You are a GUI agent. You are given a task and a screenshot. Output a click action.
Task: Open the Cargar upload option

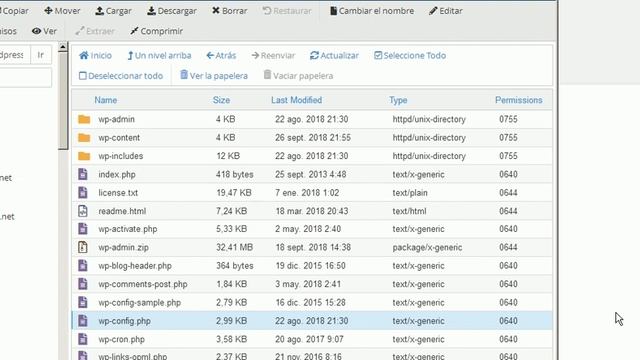113,11
